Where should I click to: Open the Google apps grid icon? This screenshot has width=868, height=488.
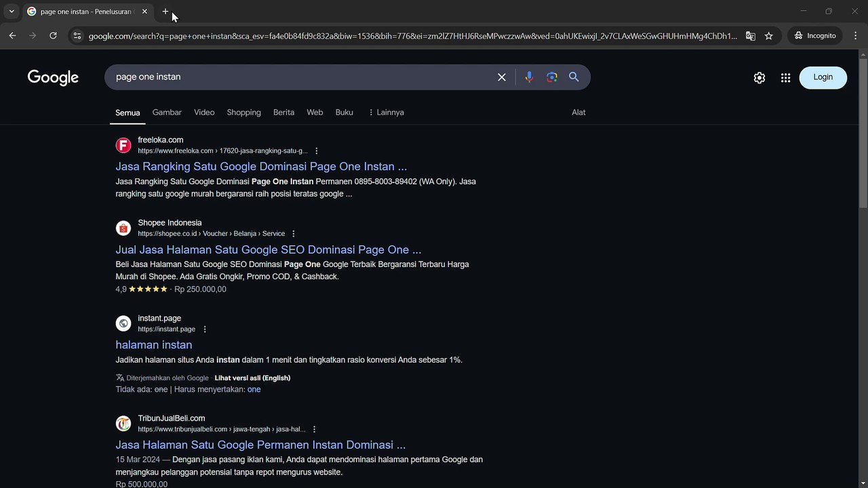click(x=785, y=78)
